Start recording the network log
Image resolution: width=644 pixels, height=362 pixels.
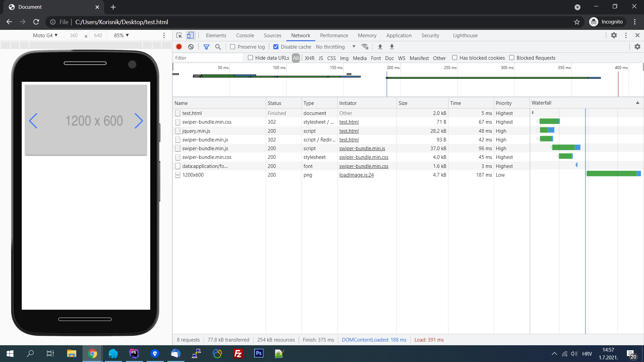click(x=179, y=47)
